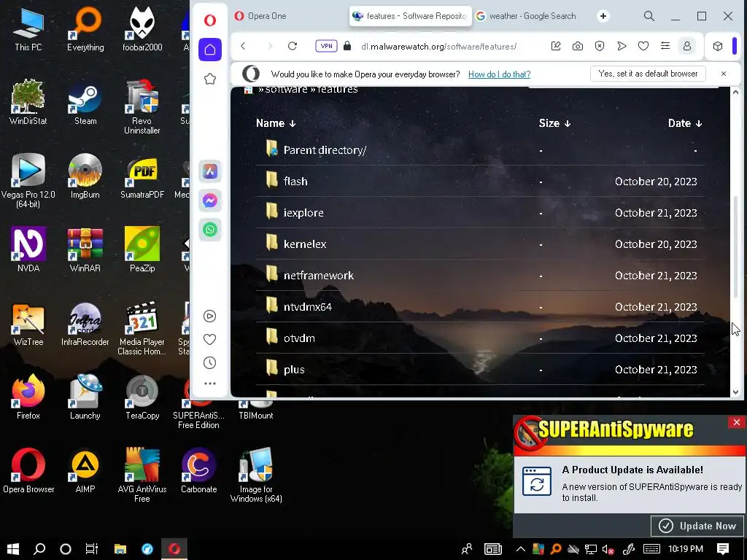Open the Opera menu logo button
Viewport: 747px width, 560px height.
[210, 20]
